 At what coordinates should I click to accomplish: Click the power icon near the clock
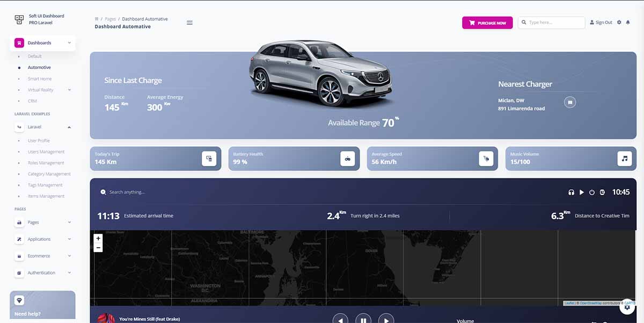[592, 192]
